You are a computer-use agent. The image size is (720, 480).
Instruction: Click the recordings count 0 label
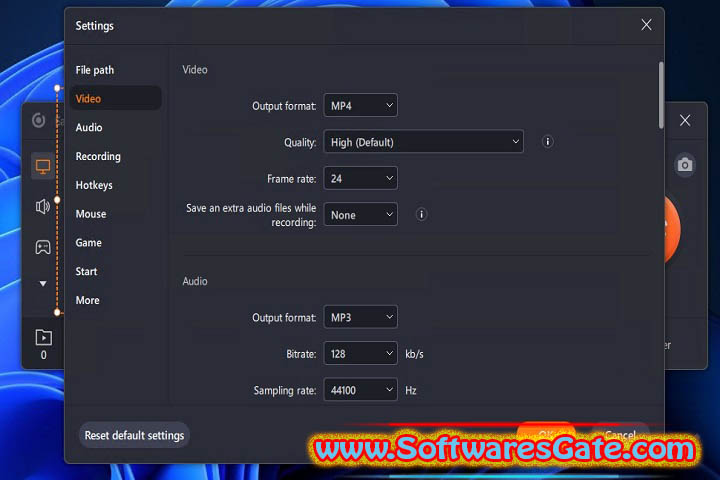tap(43, 355)
